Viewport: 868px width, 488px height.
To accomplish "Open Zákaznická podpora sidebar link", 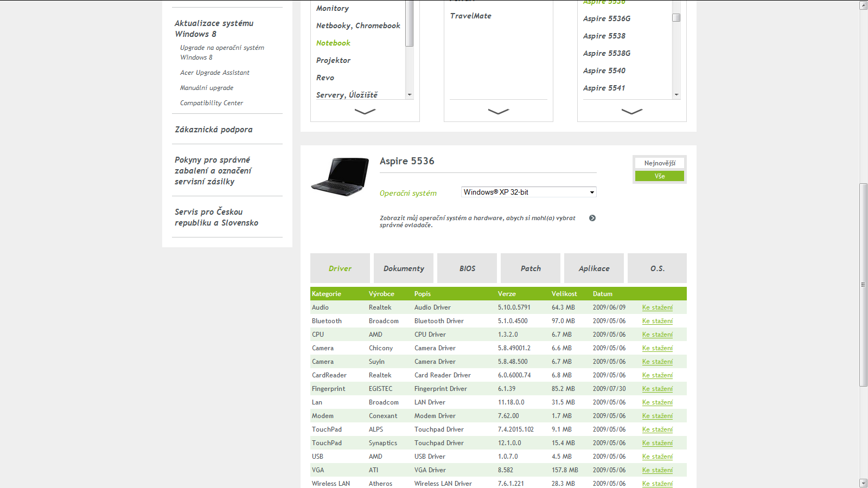I will coord(214,130).
